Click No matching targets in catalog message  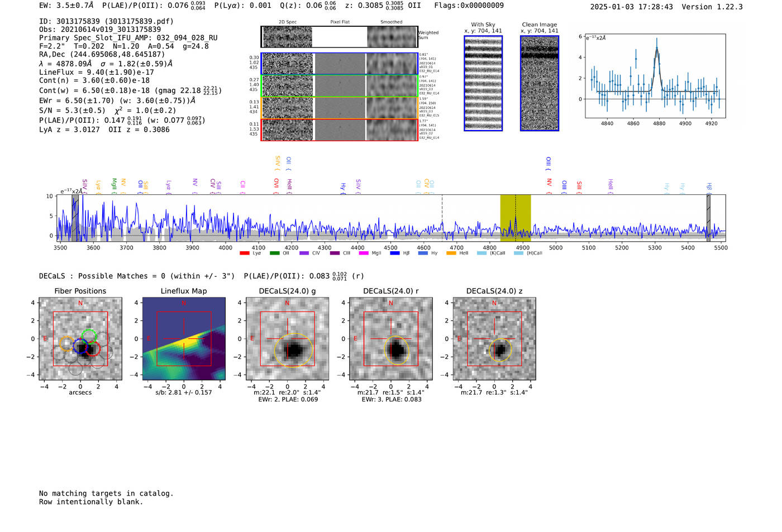point(106,493)
